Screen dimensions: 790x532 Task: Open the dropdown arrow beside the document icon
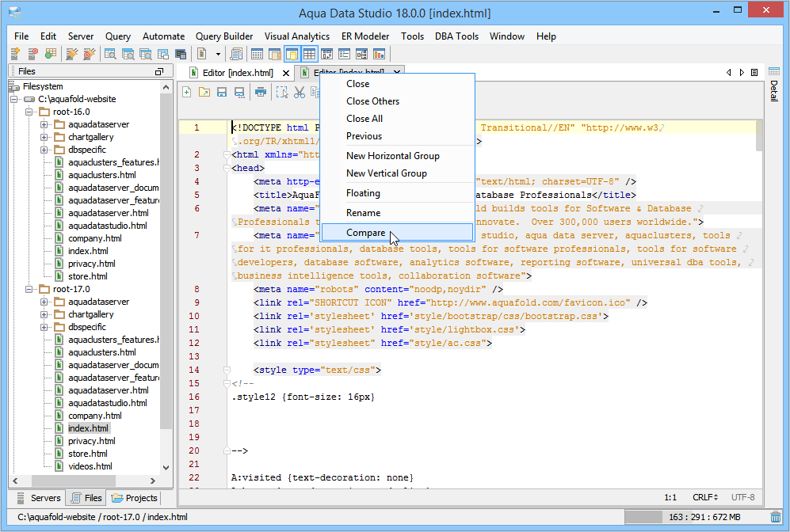[218, 54]
